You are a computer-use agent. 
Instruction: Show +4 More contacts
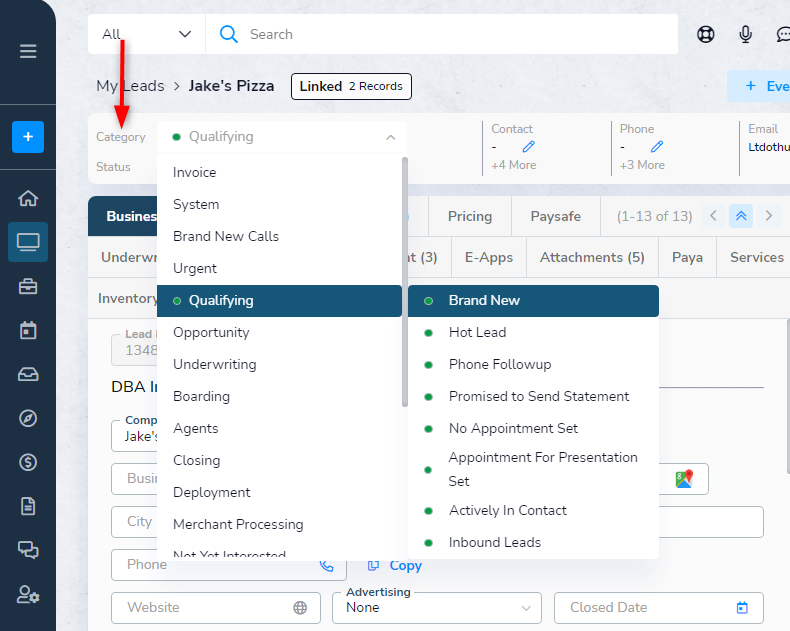coord(513,165)
